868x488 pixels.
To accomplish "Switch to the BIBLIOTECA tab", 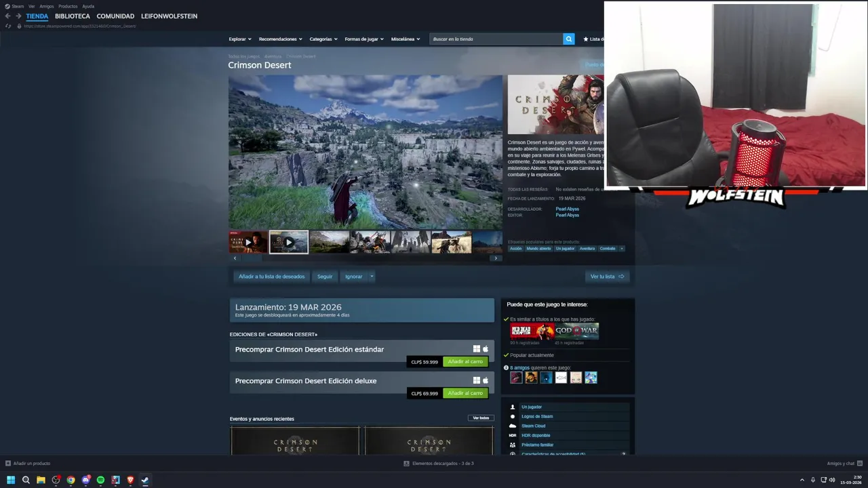I will [x=73, y=16].
